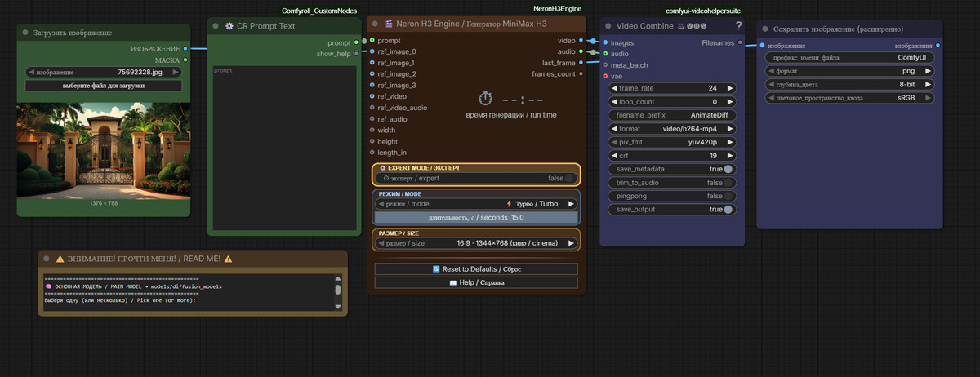
Task: Click the Video Combine audio input socket
Action: pyautogui.click(x=604, y=54)
